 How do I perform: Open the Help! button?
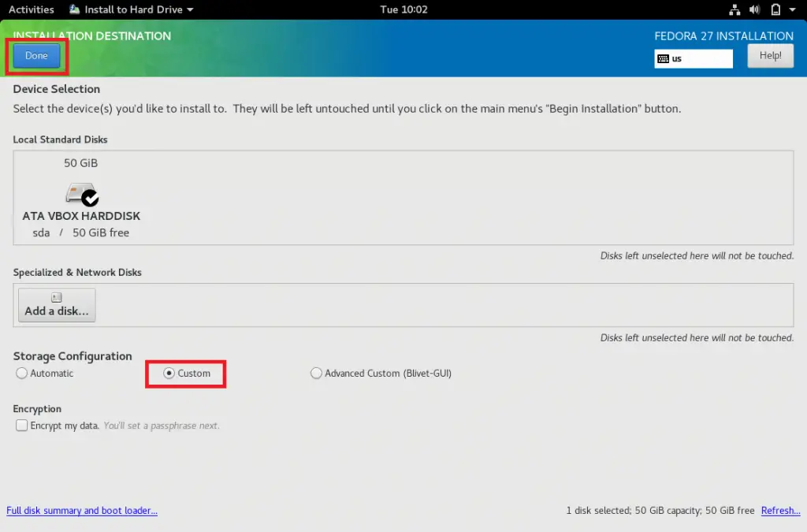point(770,56)
